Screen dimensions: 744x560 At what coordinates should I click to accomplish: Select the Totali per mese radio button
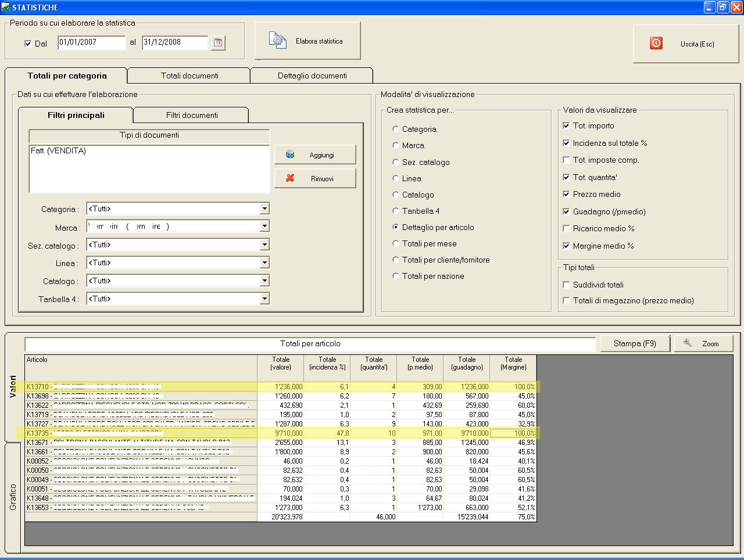[x=396, y=244]
